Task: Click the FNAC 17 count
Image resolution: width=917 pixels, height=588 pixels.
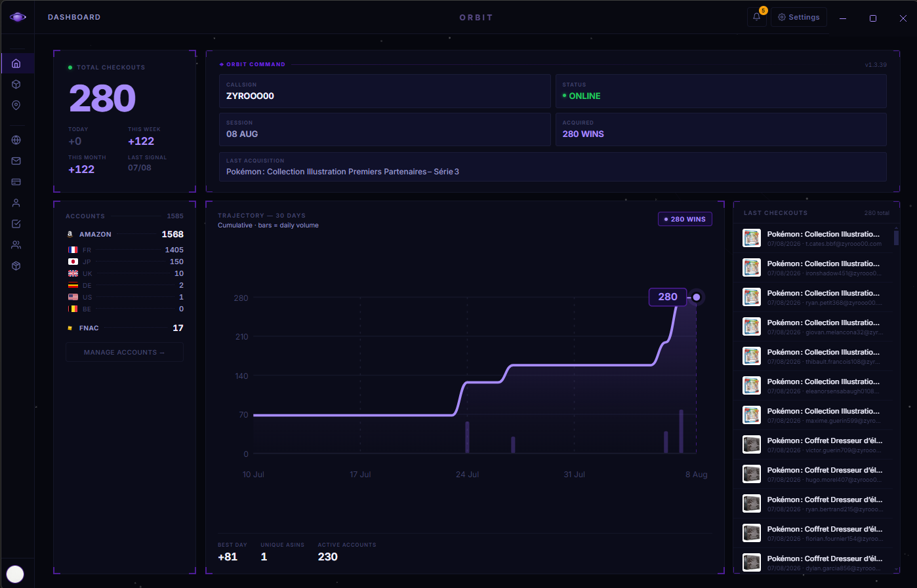Action: tap(178, 328)
